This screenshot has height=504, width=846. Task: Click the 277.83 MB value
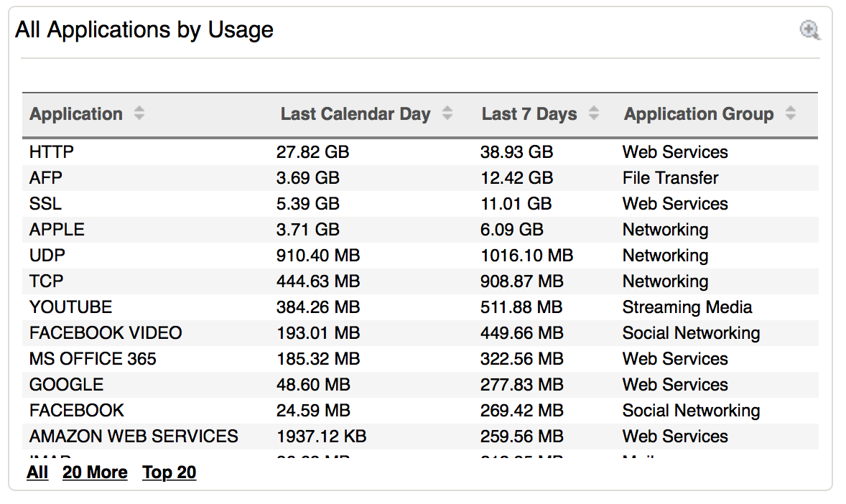tap(522, 385)
